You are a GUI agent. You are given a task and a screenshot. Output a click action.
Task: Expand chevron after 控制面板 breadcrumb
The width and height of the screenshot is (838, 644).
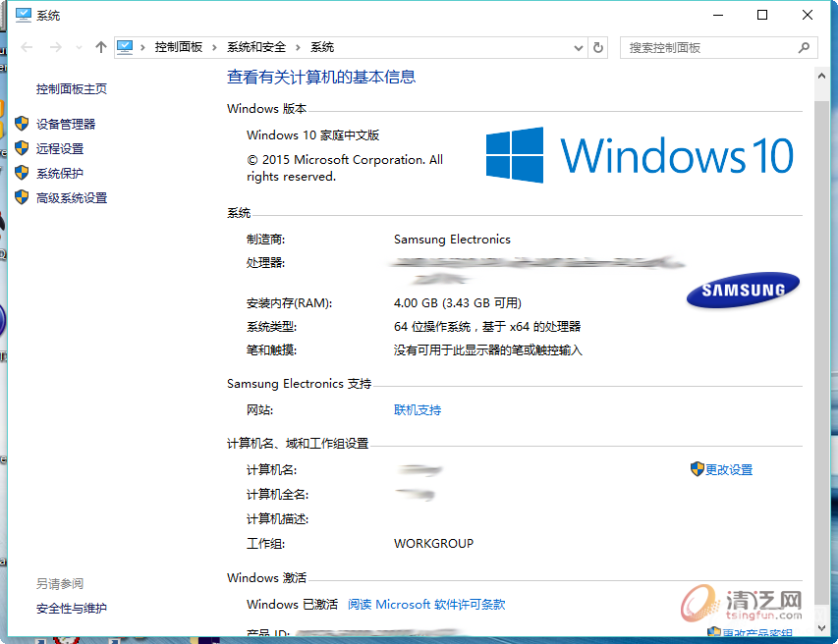[x=214, y=47]
